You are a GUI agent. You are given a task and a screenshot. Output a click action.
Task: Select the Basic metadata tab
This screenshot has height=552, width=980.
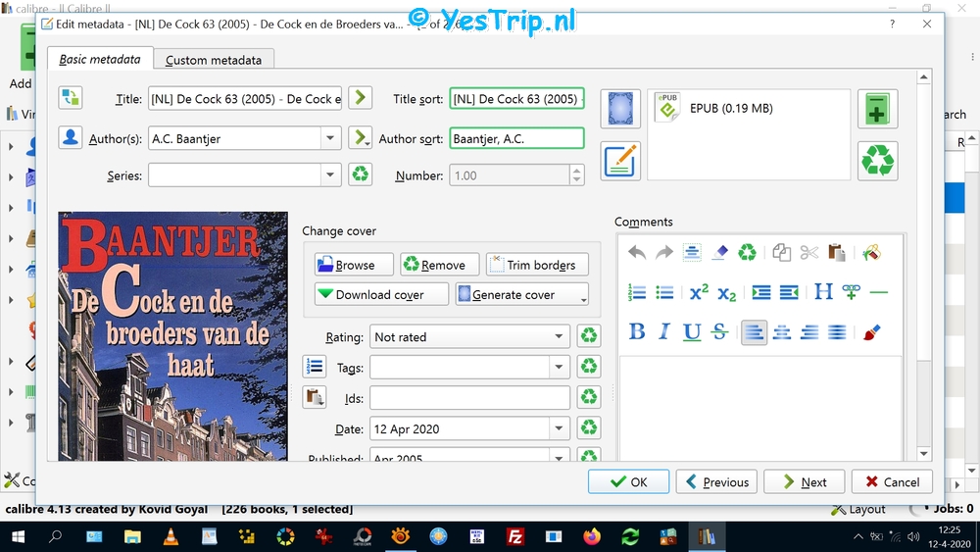click(x=100, y=59)
